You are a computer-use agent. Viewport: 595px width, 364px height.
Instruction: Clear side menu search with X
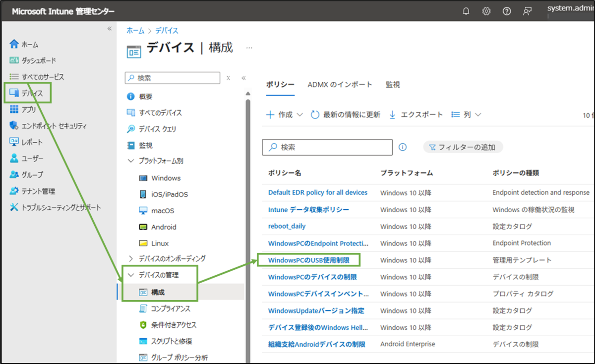tap(228, 78)
